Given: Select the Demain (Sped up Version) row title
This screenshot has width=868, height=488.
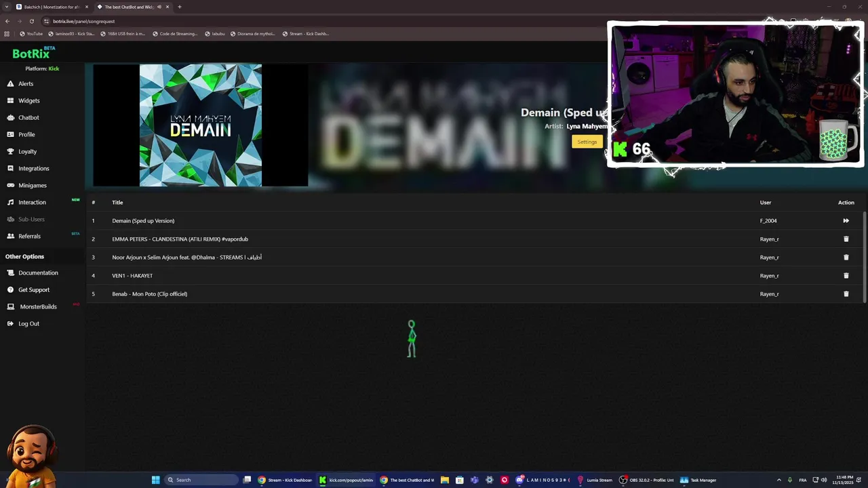Looking at the screenshot, I should point(143,221).
